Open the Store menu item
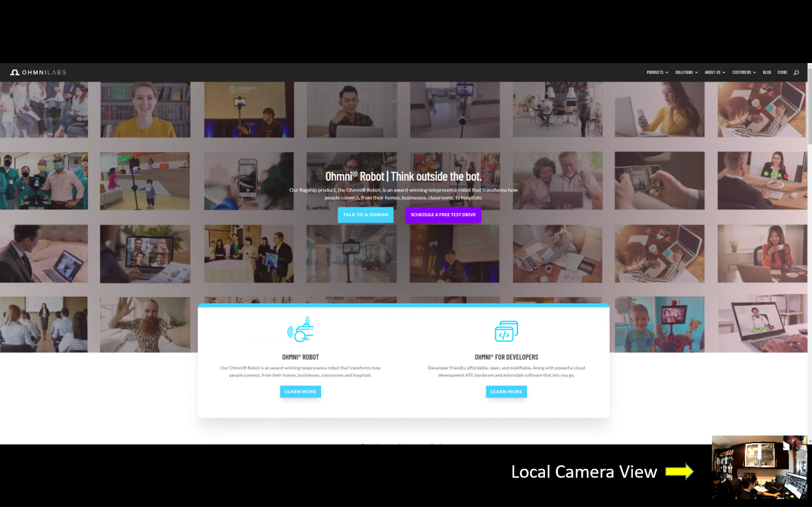This screenshot has width=812, height=507. pos(782,72)
